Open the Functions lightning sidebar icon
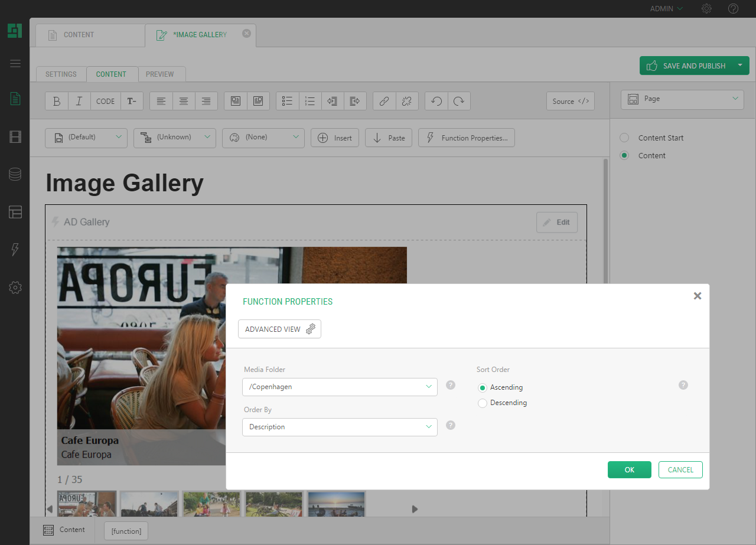The height and width of the screenshot is (545, 756). click(x=15, y=249)
